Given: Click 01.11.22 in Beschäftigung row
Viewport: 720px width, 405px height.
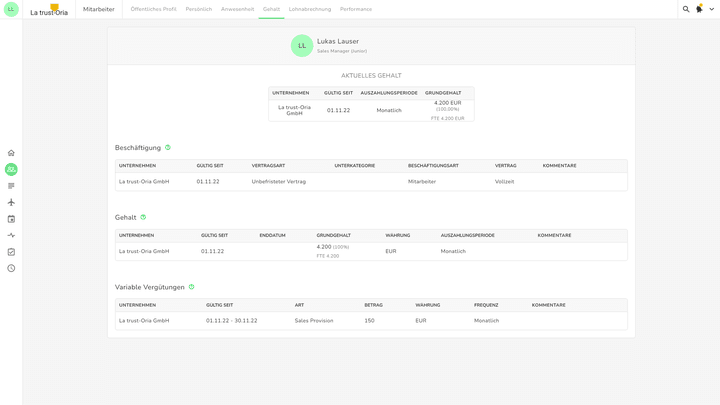Looking at the screenshot, I should (x=208, y=181).
